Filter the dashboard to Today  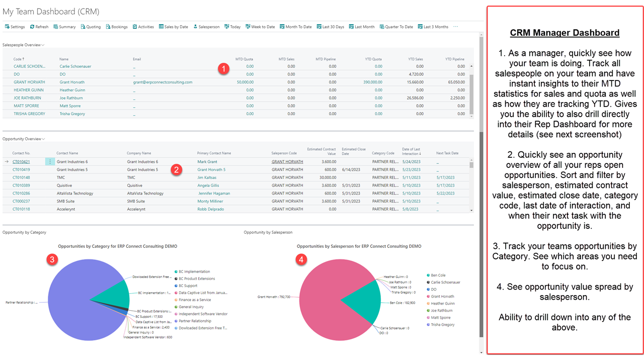tap(232, 27)
